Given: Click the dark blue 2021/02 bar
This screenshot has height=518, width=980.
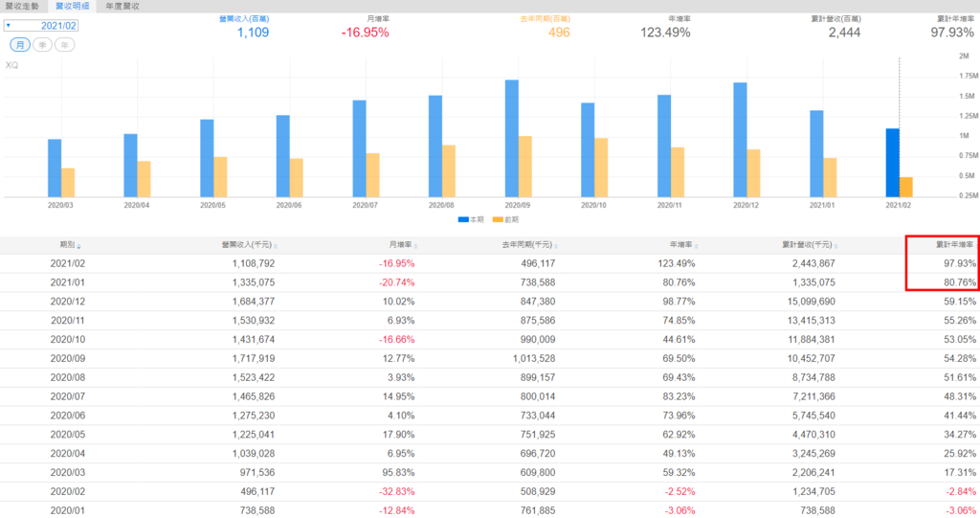Looking at the screenshot, I should 893,163.
